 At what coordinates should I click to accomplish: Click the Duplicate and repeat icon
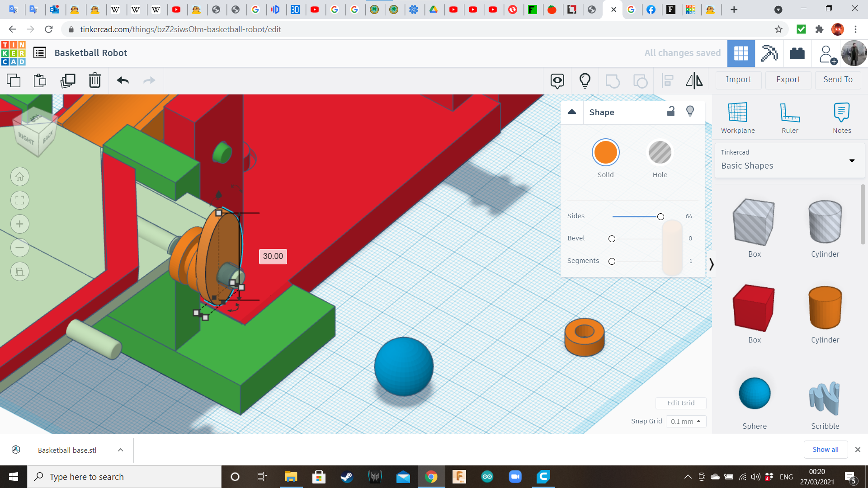[68, 80]
